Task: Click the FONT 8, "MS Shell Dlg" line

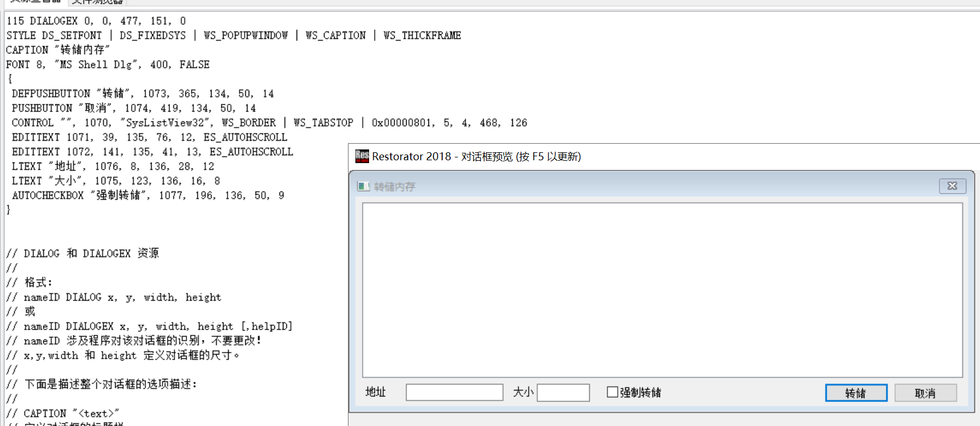Action: (x=108, y=64)
